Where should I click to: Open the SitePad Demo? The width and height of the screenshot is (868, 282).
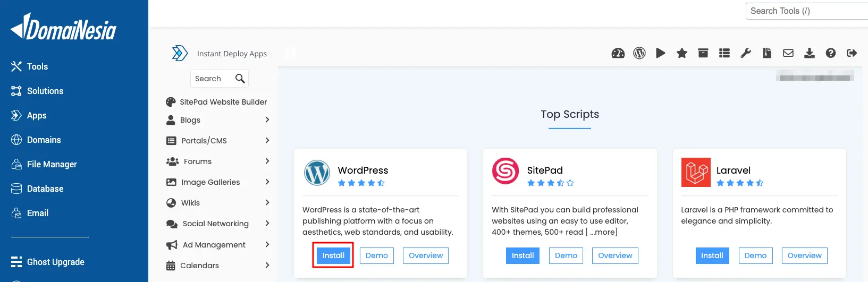(x=566, y=255)
